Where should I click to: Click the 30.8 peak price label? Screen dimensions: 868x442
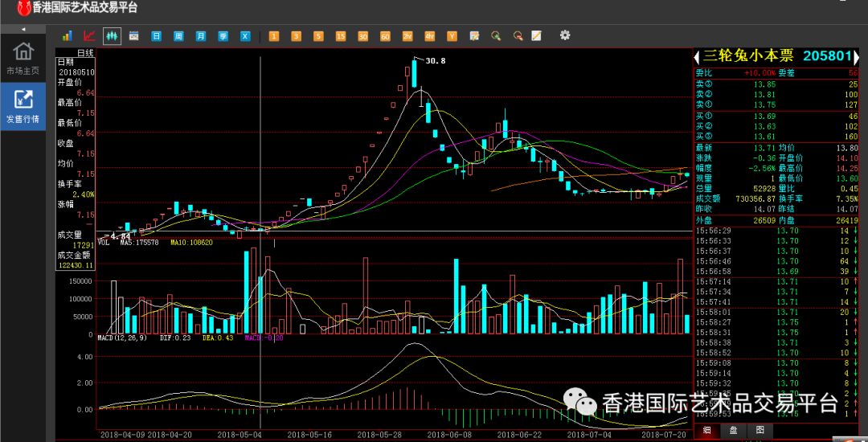click(435, 61)
